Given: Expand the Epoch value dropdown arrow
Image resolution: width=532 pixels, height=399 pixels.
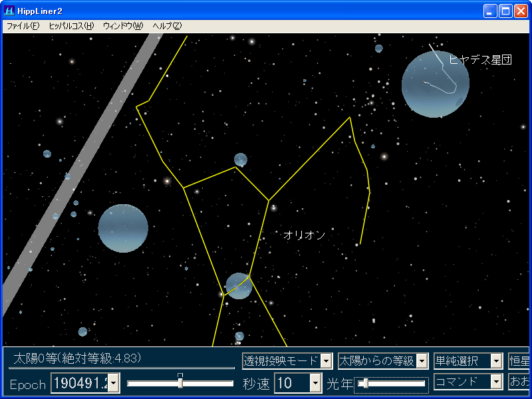Looking at the screenshot, I should click(114, 383).
